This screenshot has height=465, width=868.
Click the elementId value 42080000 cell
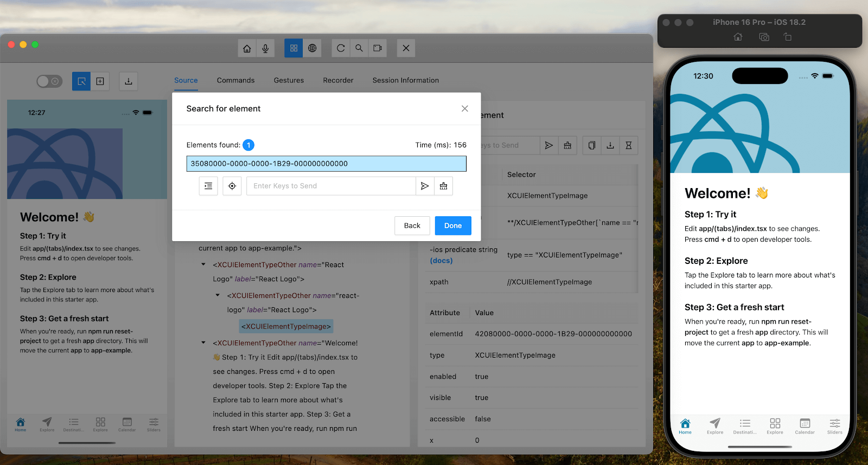[553, 334]
